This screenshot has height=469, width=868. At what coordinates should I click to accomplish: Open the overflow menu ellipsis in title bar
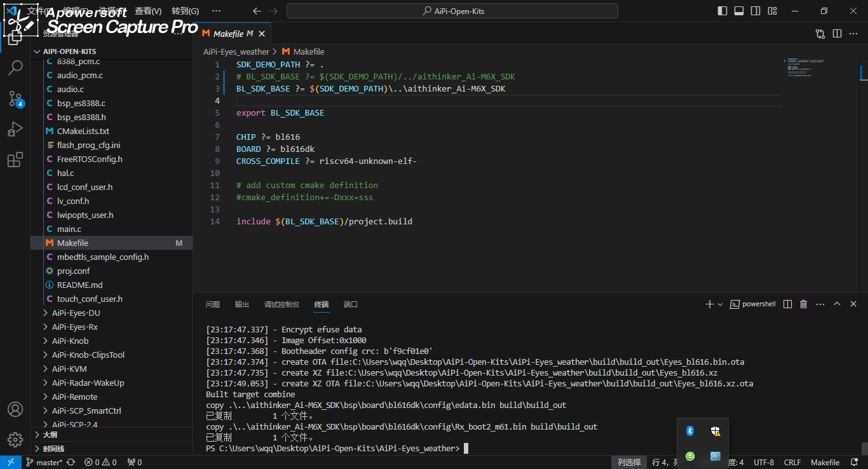coord(216,11)
